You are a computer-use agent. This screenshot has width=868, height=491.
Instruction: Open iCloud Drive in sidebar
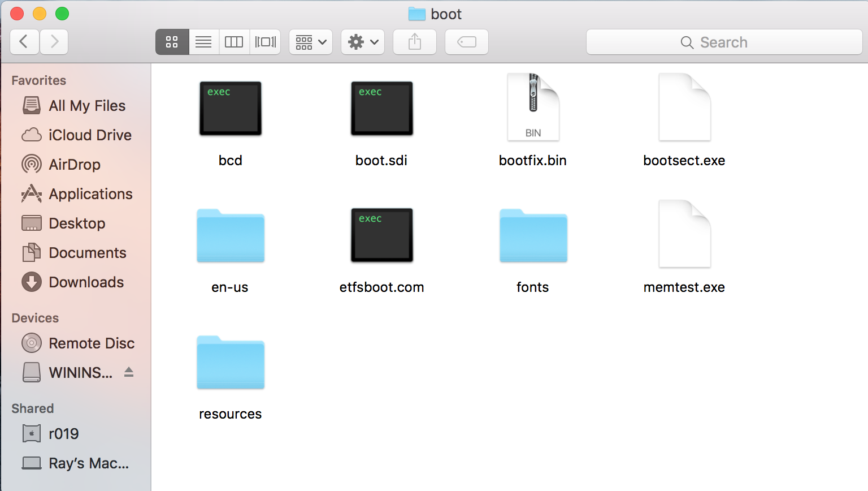(76, 135)
